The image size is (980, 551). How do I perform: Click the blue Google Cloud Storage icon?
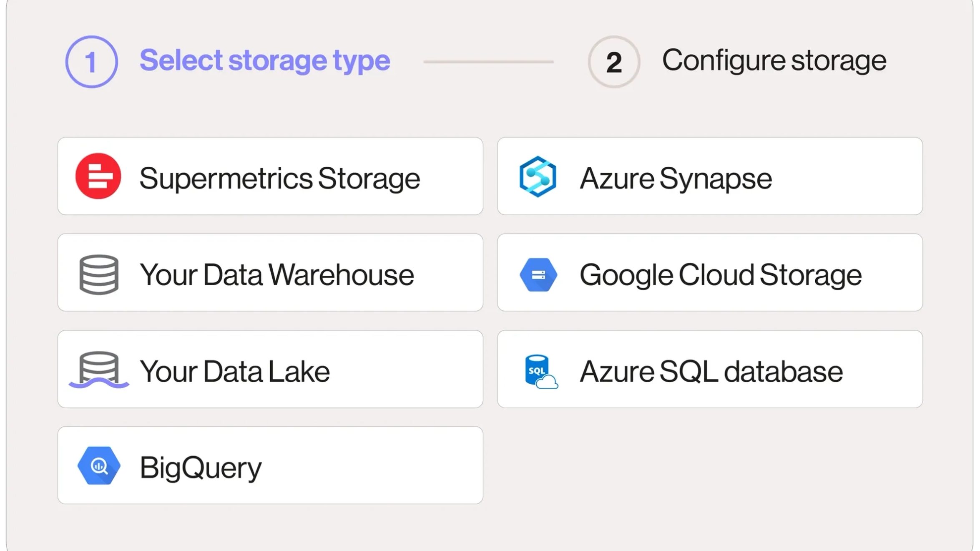[x=538, y=274]
